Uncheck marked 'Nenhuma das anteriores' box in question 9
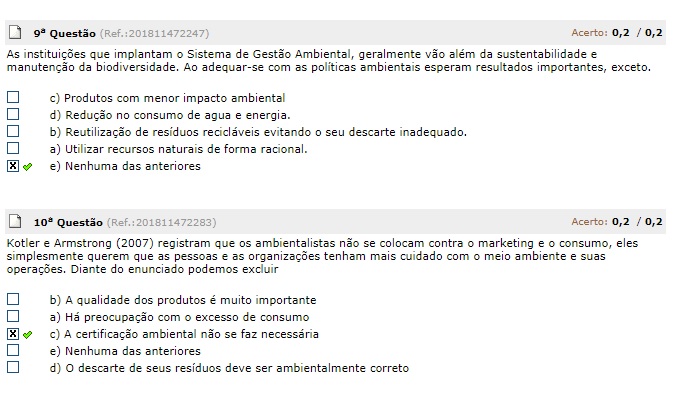674x414 pixels. 13,166
